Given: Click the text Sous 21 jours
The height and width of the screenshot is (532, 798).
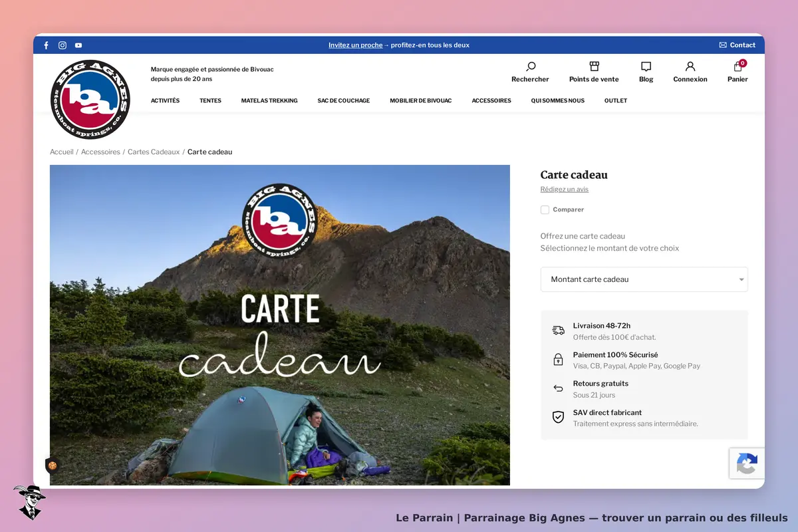Looking at the screenshot, I should coord(594,395).
